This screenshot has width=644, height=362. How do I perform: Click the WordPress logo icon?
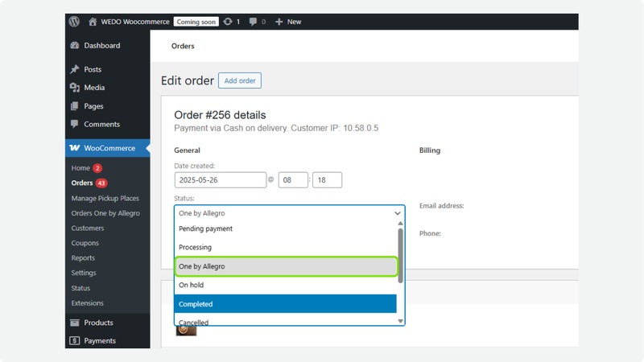[74, 22]
